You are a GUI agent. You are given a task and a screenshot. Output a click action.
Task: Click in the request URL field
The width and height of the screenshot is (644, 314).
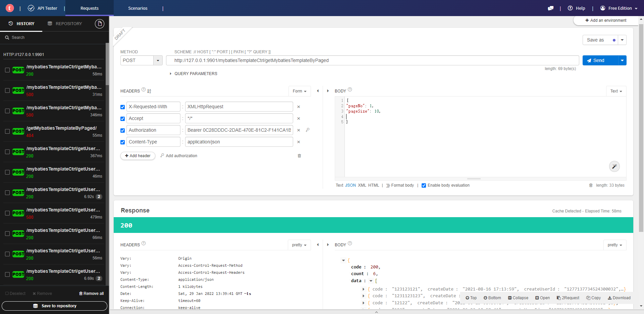click(x=372, y=60)
